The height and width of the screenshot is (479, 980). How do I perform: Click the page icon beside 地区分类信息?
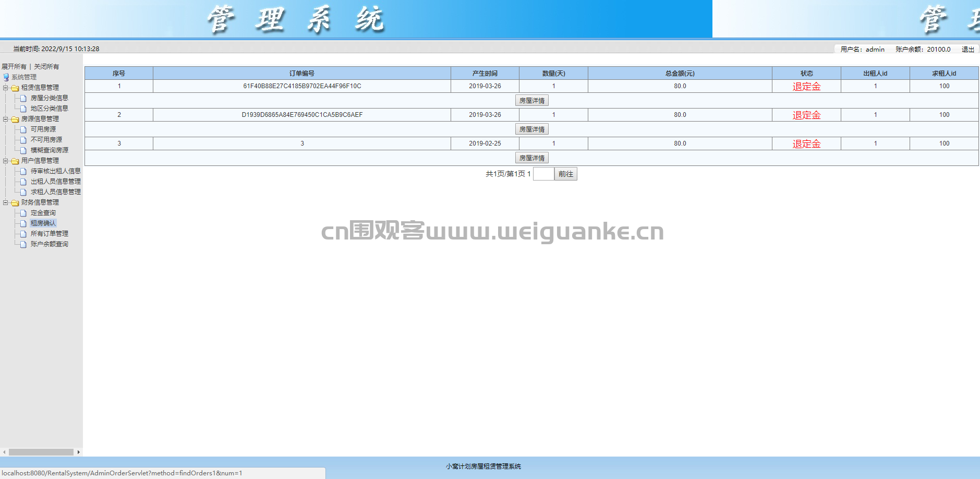pyautogui.click(x=23, y=109)
